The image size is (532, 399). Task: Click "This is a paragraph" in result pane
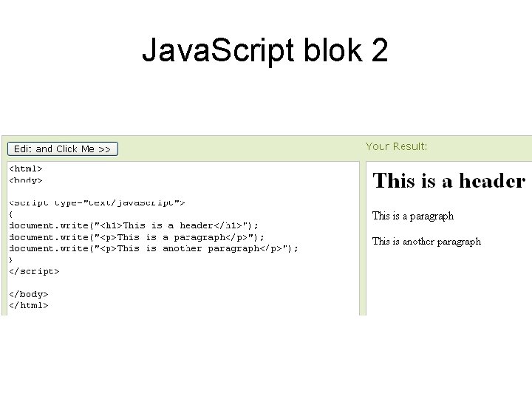(x=413, y=216)
